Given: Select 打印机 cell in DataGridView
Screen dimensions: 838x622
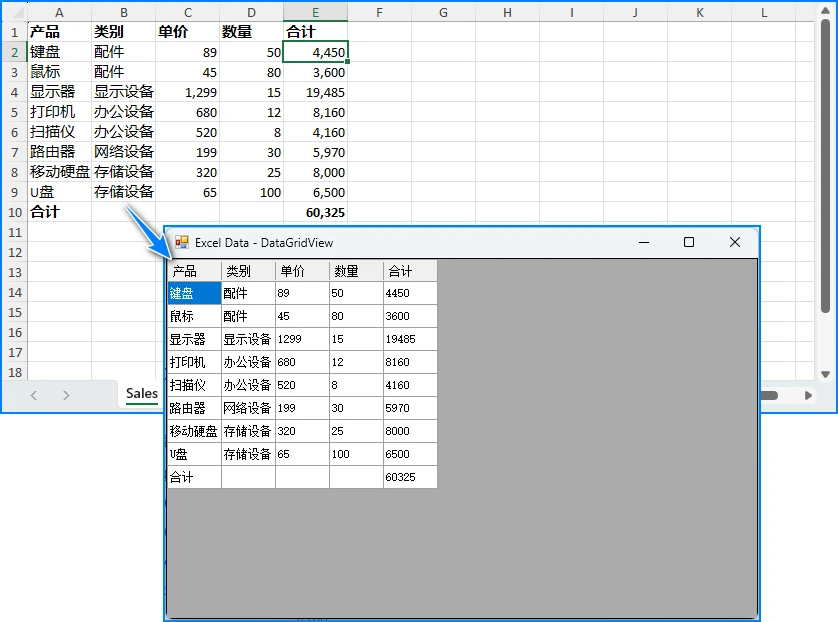Looking at the screenshot, I should (195, 362).
